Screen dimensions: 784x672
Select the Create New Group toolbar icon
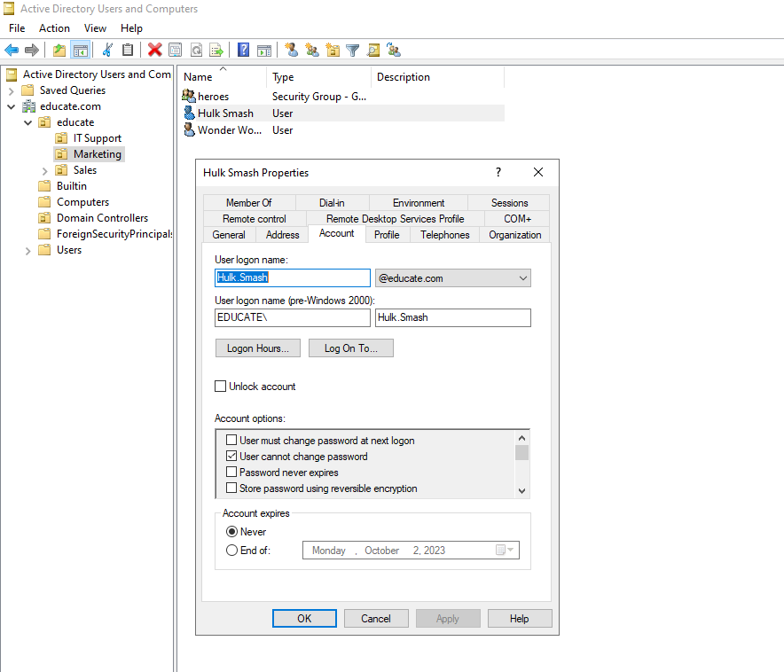[313, 50]
